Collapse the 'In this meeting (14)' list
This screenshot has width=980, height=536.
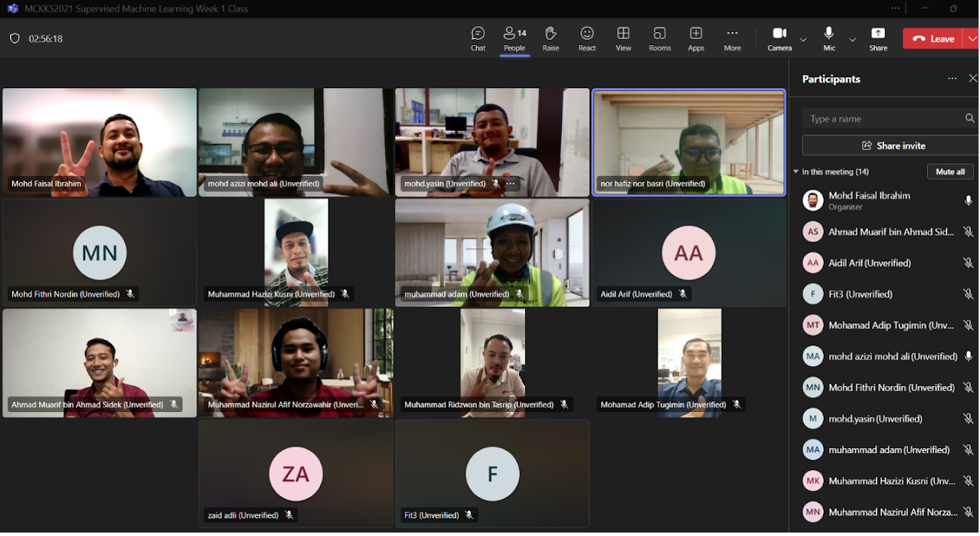coord(796,172)
